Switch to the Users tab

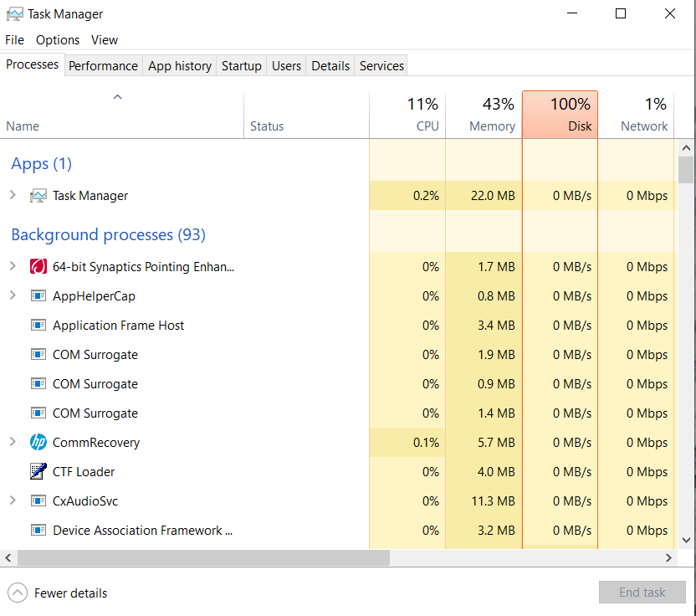286,66
